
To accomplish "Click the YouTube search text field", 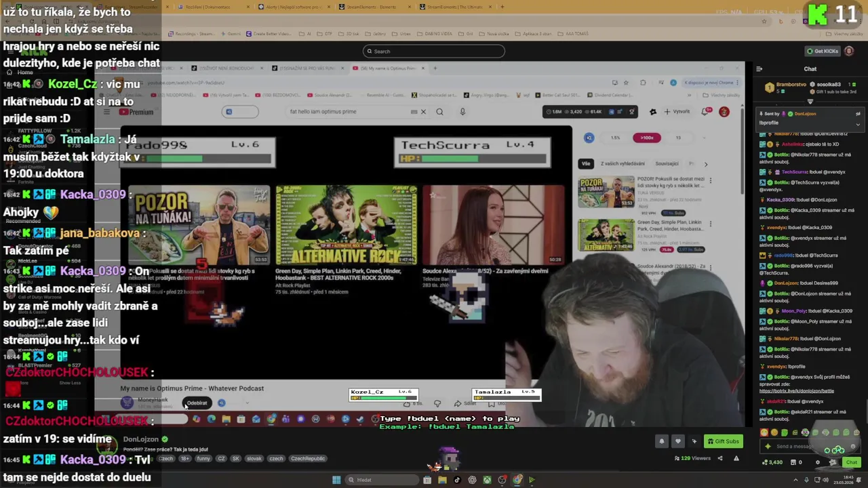I will (x=349, y=112).
